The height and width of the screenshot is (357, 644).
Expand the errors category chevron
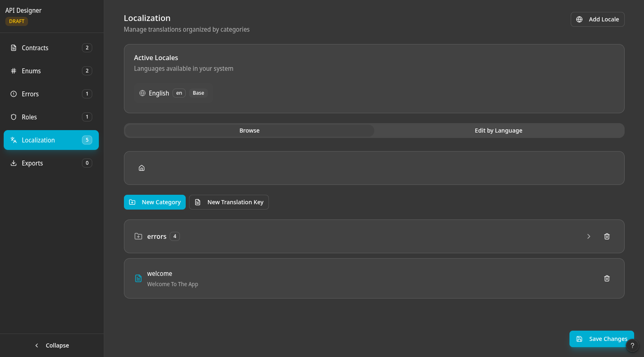[x=589, y=236]
